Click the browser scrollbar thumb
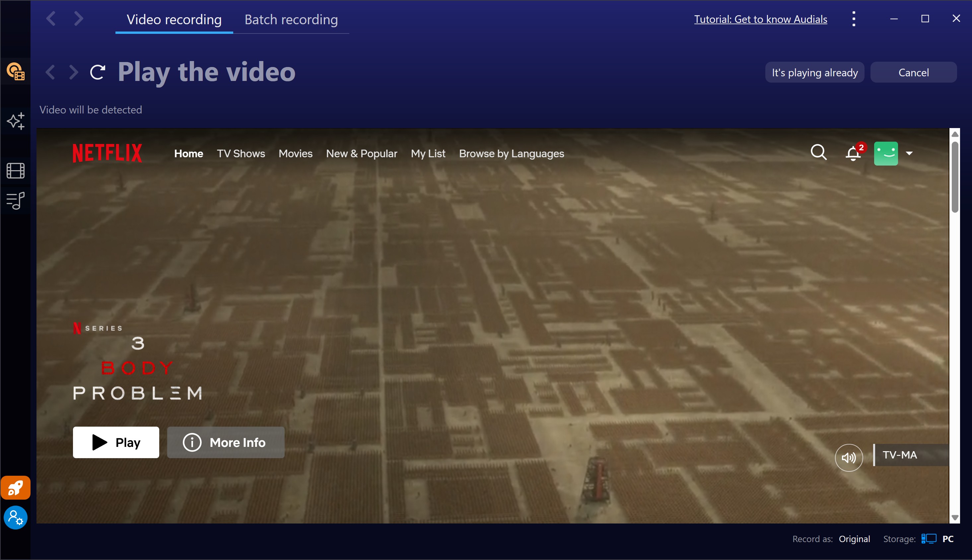The image size is (972, 560). pyautogui.click(x=955, y=177)
